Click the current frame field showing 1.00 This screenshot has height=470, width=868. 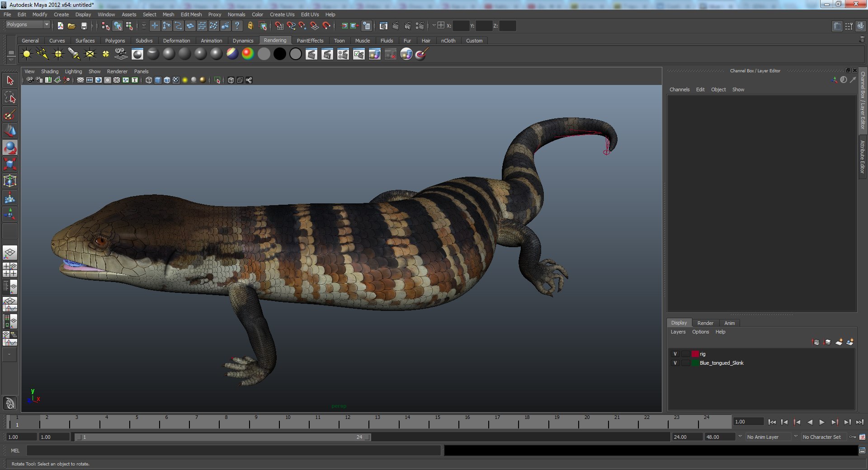748,422
